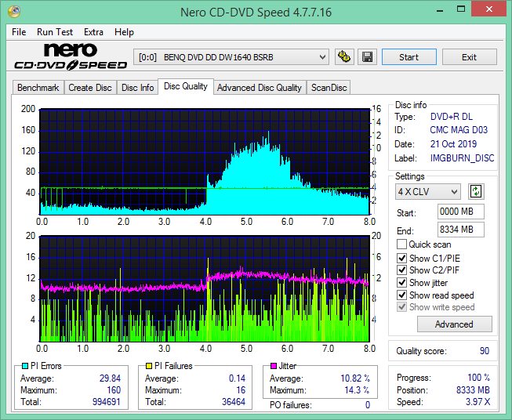Click the green refresh speed icon

coord(476,191)
